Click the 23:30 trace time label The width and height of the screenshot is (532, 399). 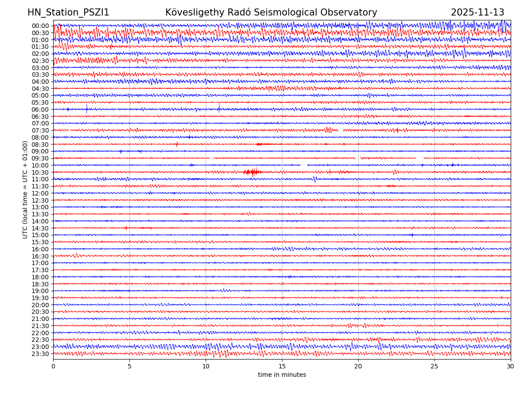pos(40,354)
